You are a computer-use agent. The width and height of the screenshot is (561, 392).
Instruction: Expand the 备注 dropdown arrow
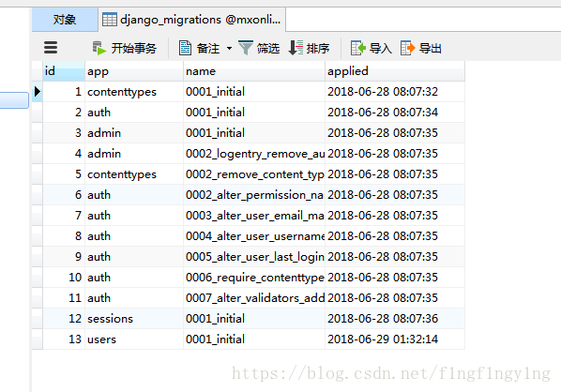[229, 48]
